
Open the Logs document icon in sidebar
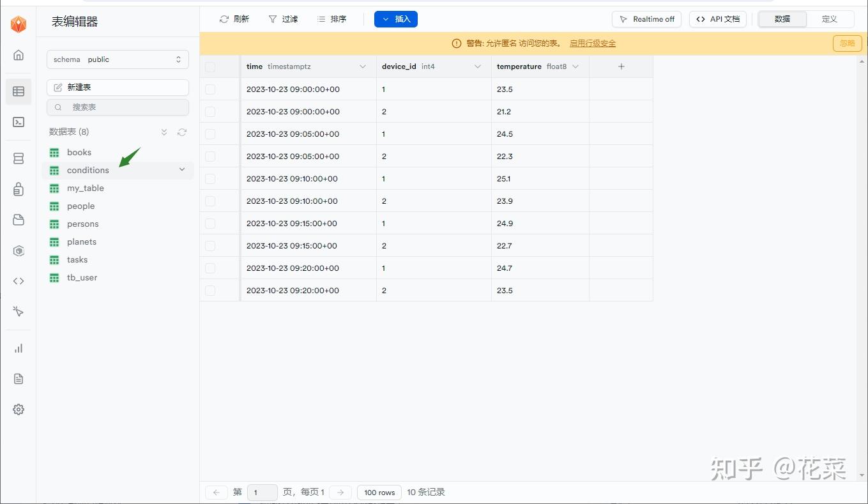point(19,379)
